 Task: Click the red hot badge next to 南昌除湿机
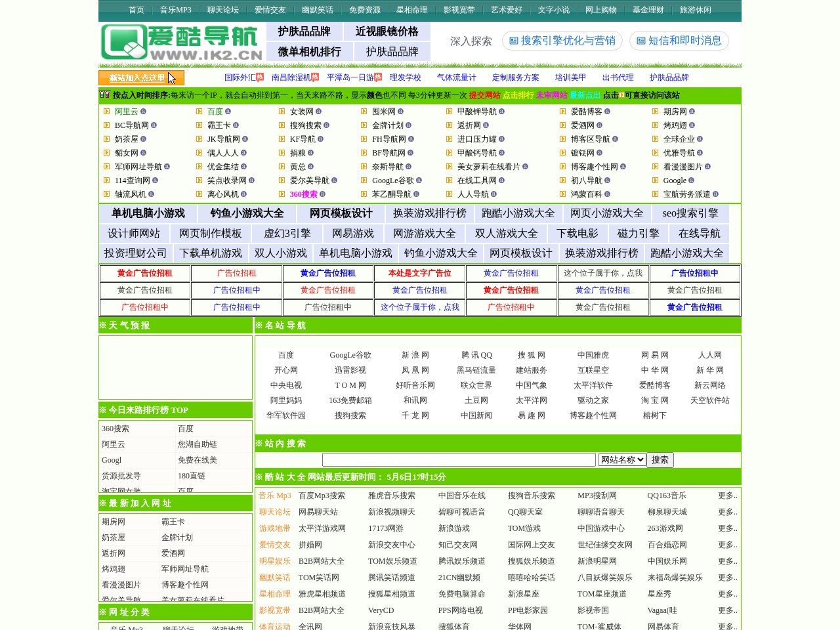315,77
